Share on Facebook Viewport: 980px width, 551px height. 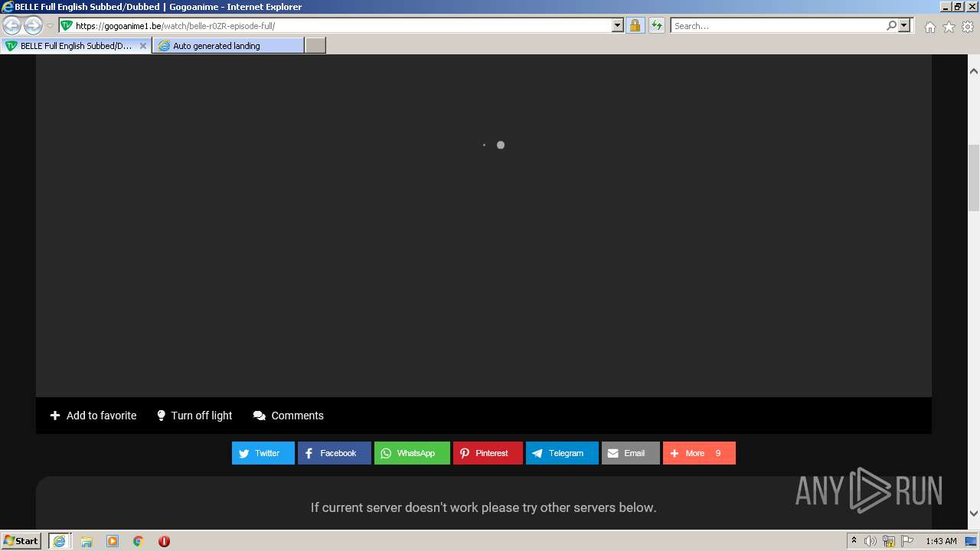coord(335,453)
